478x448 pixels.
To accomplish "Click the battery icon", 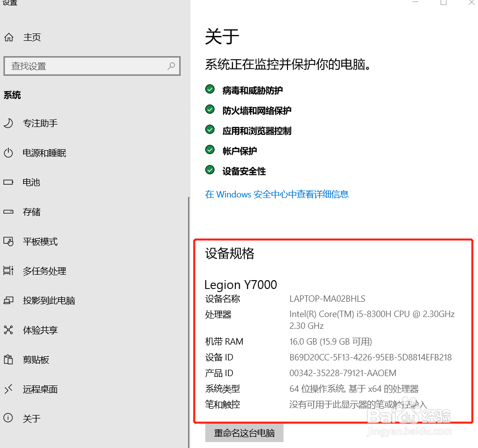I will tap(8, 182).
